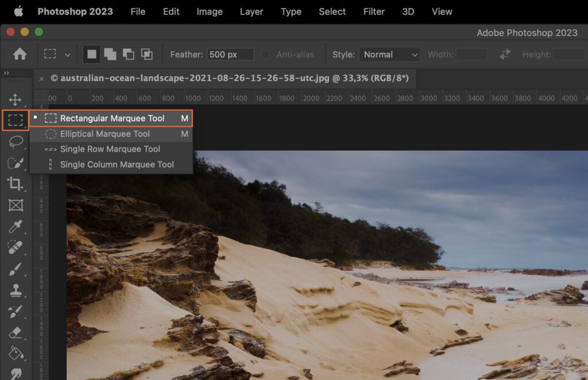The height and width of the screenshot is (380, 588).
Task: Enable the Anti-alias checkbox
Action: 265,54
